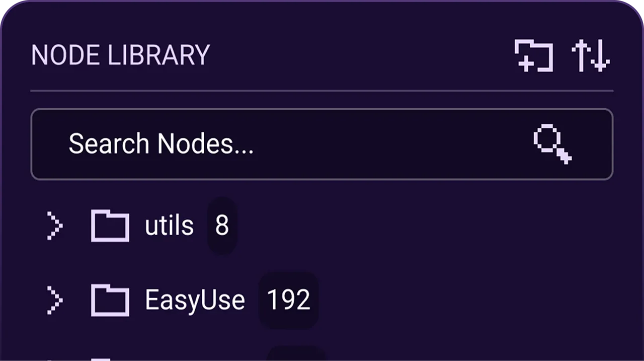Click the utils folder icon
The image size is (644, 361).
pos(110,226)
